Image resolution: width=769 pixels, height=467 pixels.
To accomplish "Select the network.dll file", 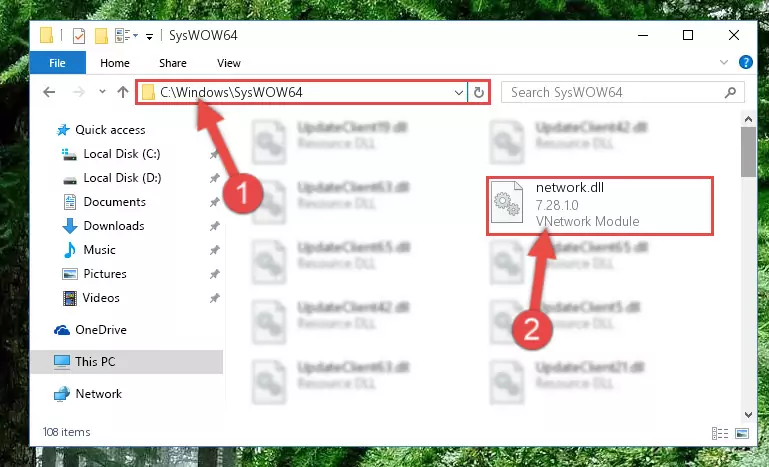I will (599, 206).
